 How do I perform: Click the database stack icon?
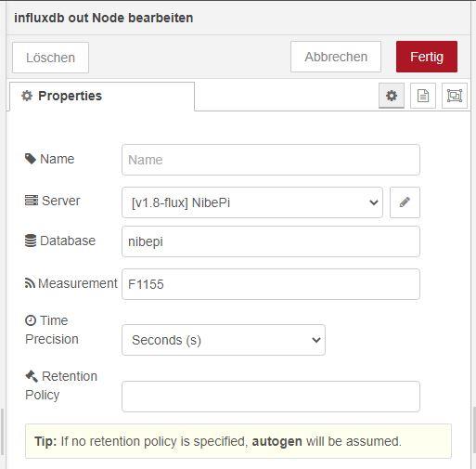tap(31, 241)
